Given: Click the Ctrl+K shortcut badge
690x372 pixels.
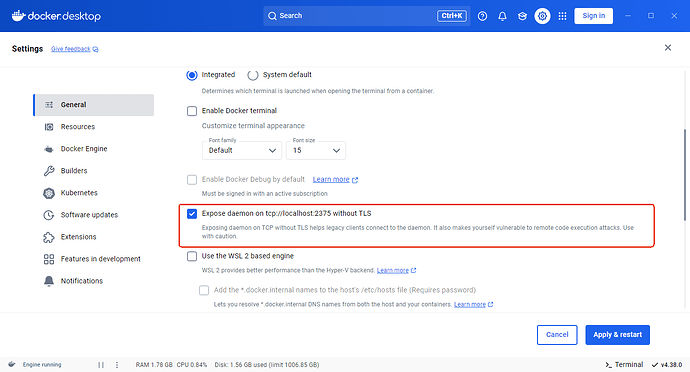Looking at the screenshot, I should (x=451, y=16).
